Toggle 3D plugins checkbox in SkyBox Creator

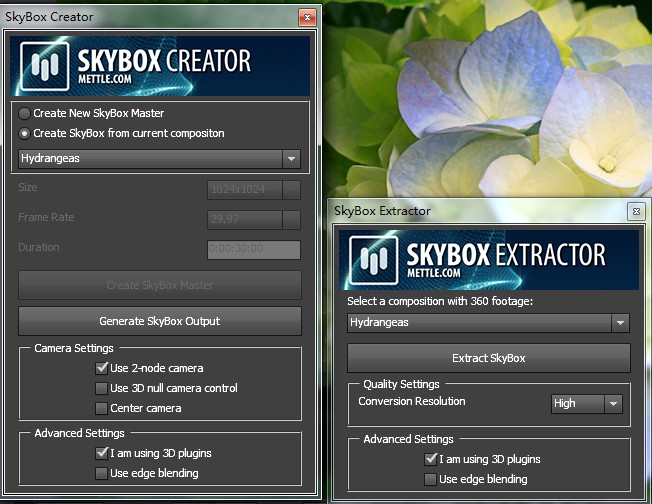[x=101, y=453]
